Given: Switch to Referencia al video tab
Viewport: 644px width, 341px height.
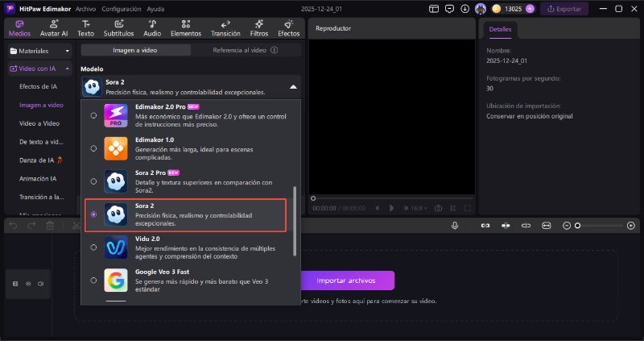Looking at the screenshot, I should click(x=245, y=50).
